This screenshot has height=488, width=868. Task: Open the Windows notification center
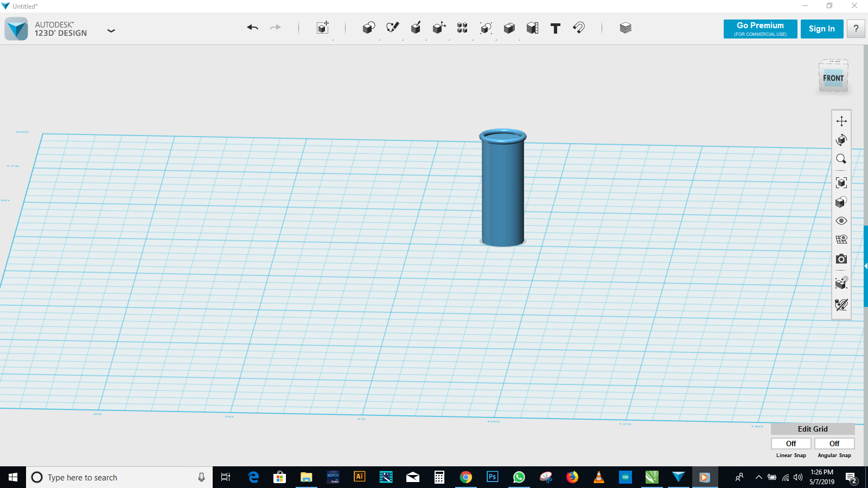click(851, 477)
